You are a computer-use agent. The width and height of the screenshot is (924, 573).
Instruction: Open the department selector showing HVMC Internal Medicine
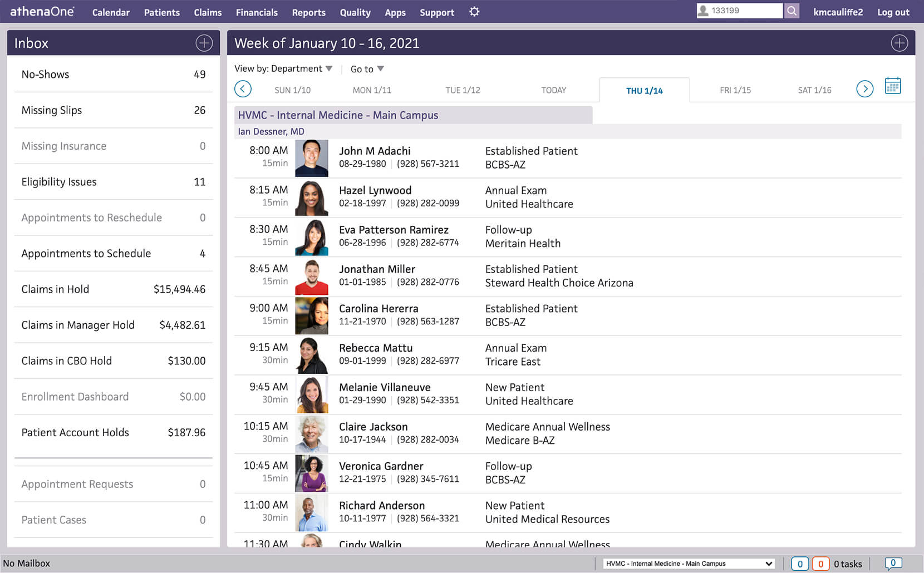687,563
